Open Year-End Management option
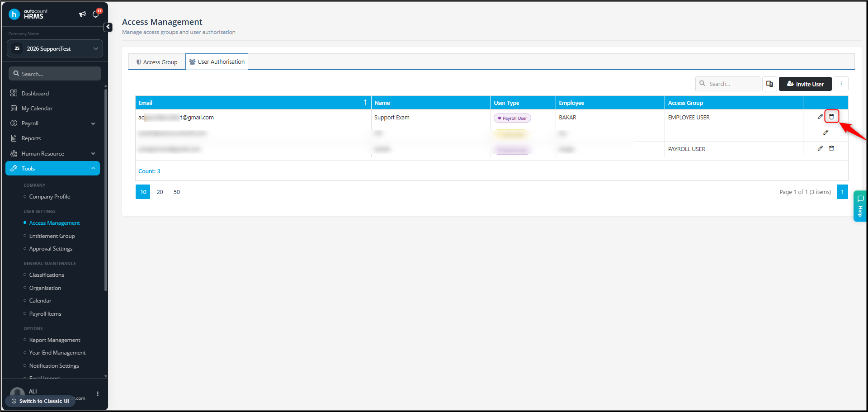The width and height of the screenshot is (868, 412). (x=57, y=353)
